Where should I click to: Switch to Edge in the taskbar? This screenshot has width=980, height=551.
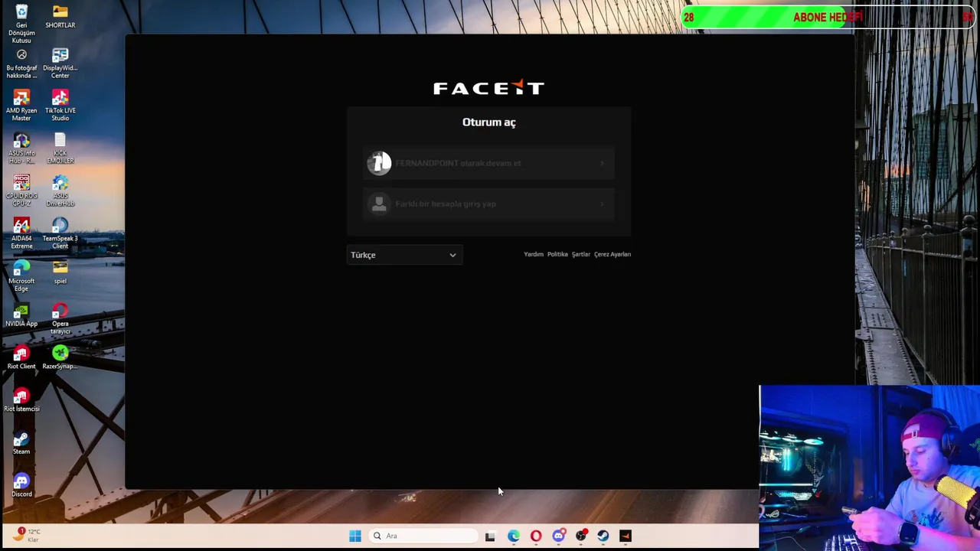513,536
